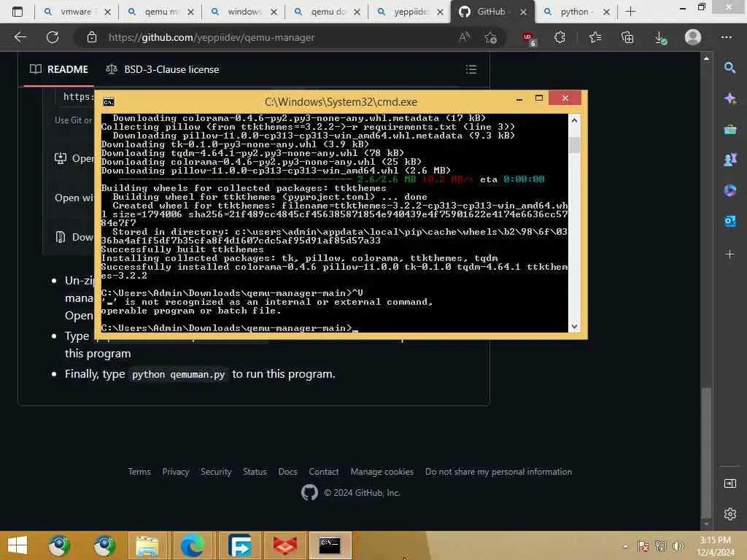
Task: Select the README tab
Action: 59,69
